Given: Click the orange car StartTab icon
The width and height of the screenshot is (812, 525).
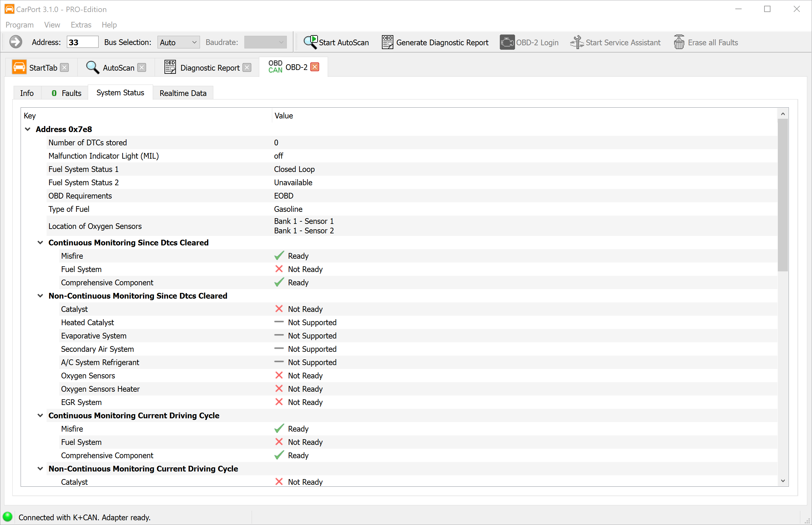Looking at the screenshot, I should 19,67.
